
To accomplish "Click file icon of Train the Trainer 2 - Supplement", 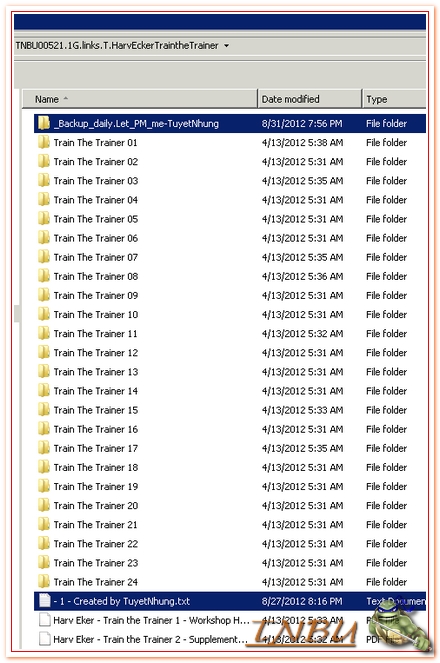I will [x=45, y=639].
